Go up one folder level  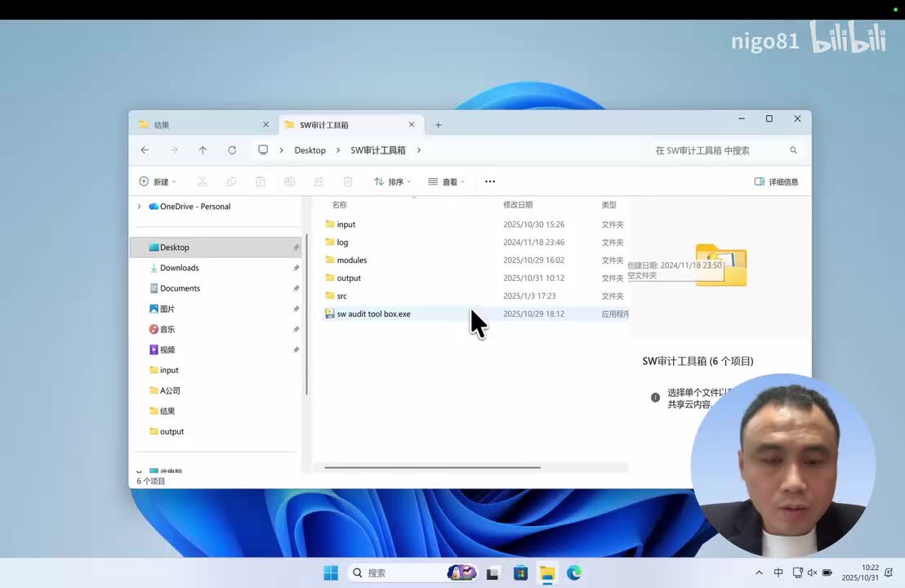pos(203,150)
